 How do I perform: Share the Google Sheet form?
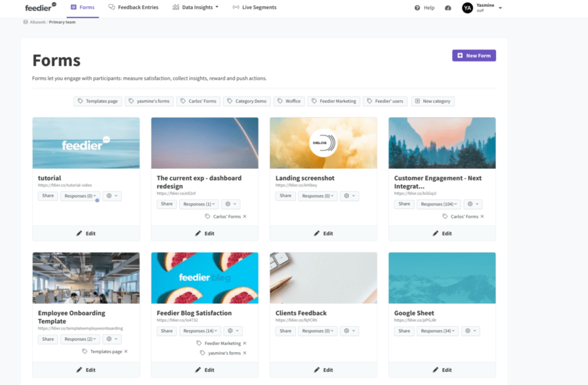[404, 330]
